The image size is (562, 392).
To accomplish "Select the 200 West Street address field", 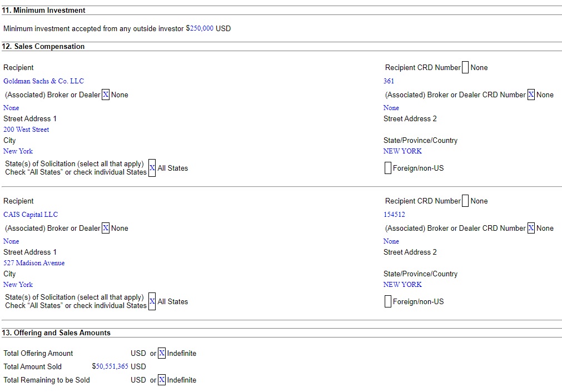I will point(26,130).
